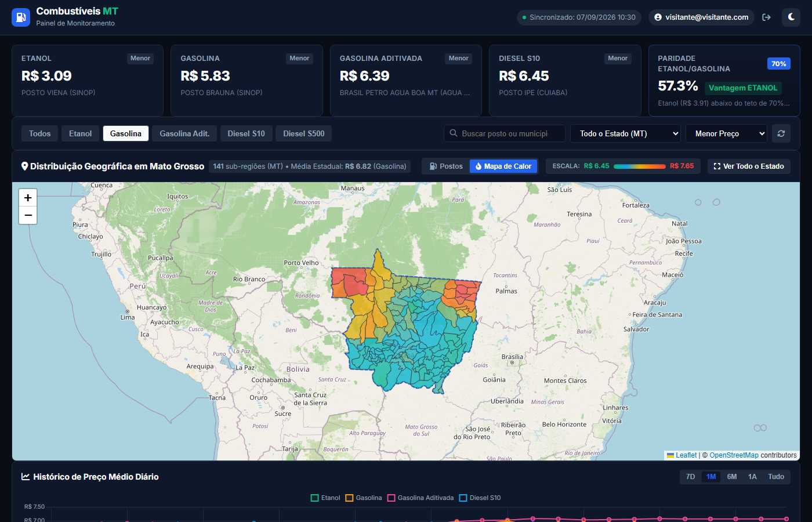
Task: Click the map pin icon beside Distribuição Geográfica
Action: pyautogui.click(x=25, y=166)
